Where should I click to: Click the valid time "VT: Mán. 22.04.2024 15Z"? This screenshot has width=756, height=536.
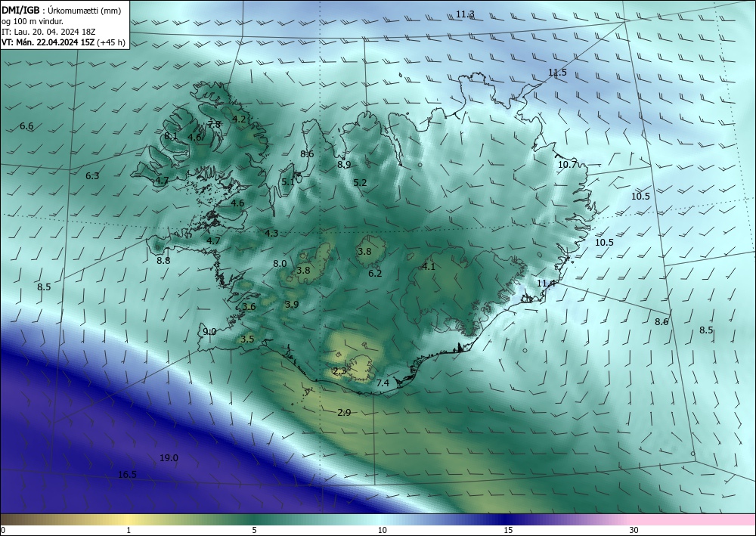pos(48,42)
